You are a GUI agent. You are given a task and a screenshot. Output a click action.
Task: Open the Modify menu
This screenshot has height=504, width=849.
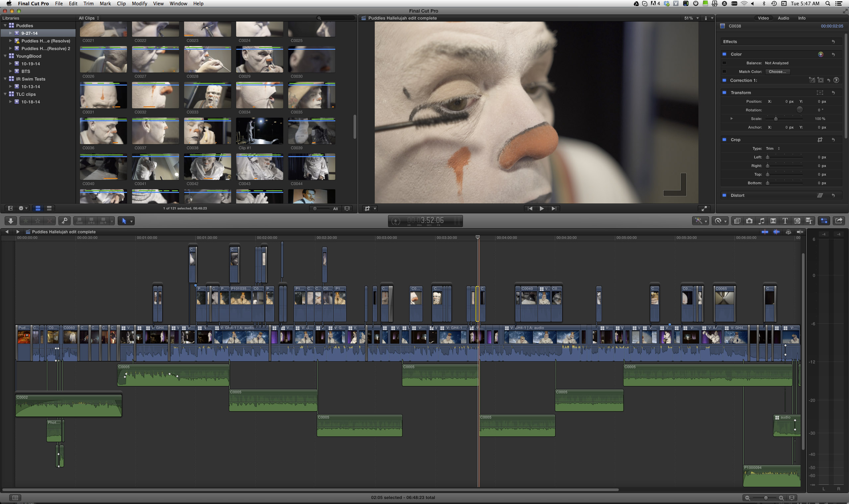point(139,3)
